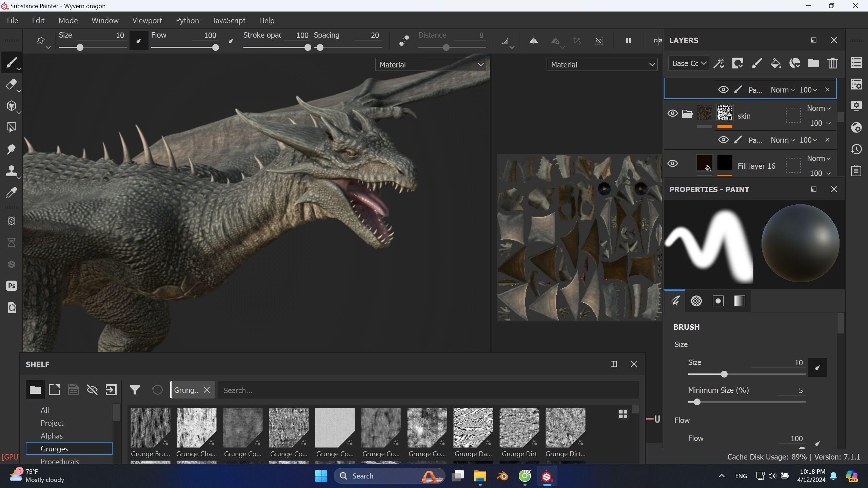Image resolution: width=868 pixels, height=488 pixels.
Task: Click the Shelf search field
Action: tap(429, 390)
